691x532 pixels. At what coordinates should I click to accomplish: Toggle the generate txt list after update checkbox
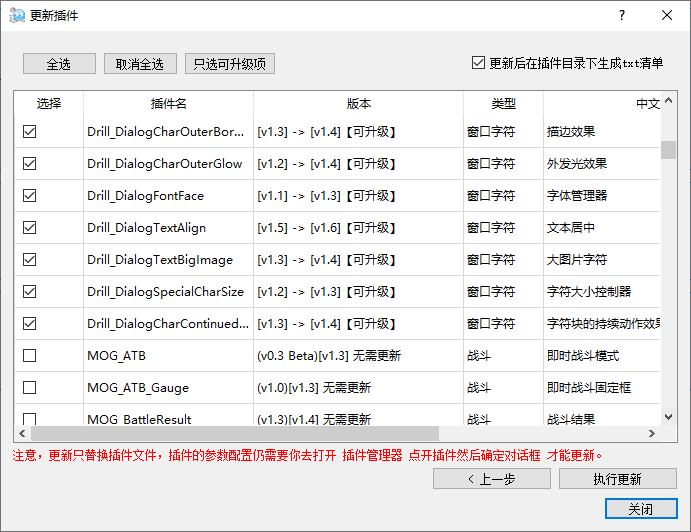(478, 63)
